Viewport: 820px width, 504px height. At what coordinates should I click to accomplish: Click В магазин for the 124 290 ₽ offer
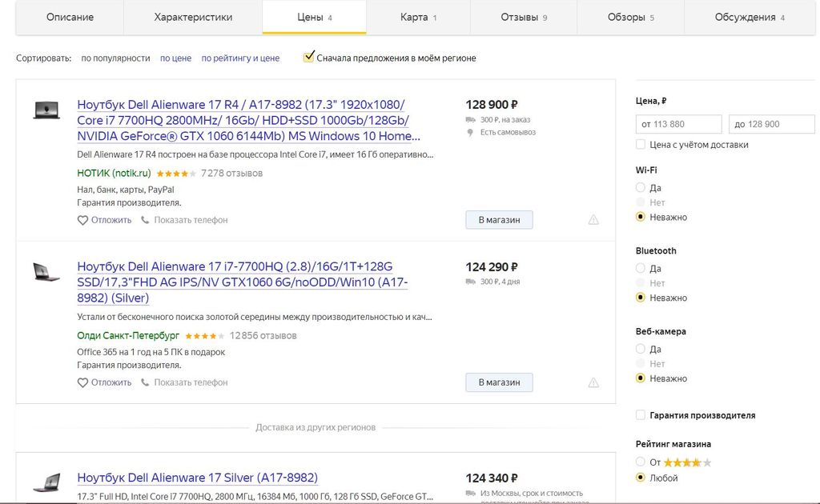[500, 382]
